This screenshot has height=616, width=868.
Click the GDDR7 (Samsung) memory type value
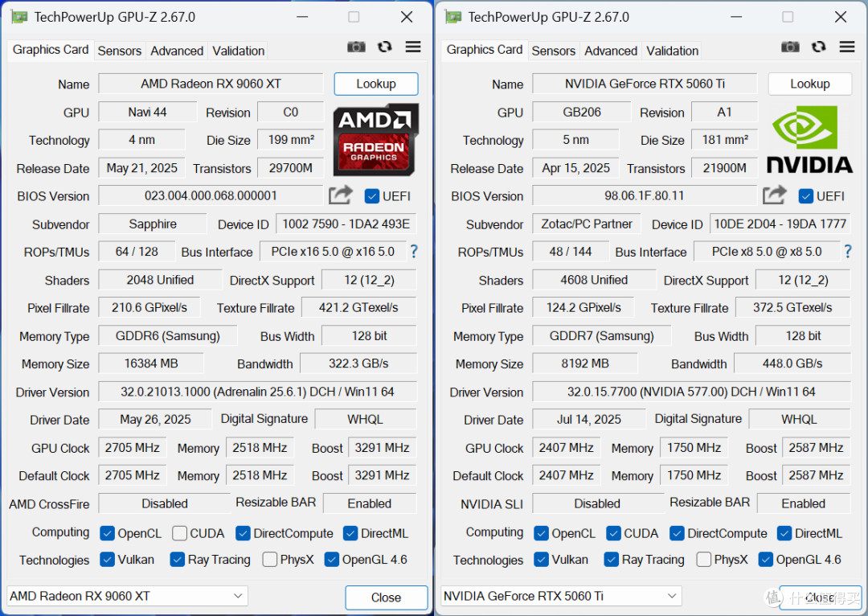point(602,335)
